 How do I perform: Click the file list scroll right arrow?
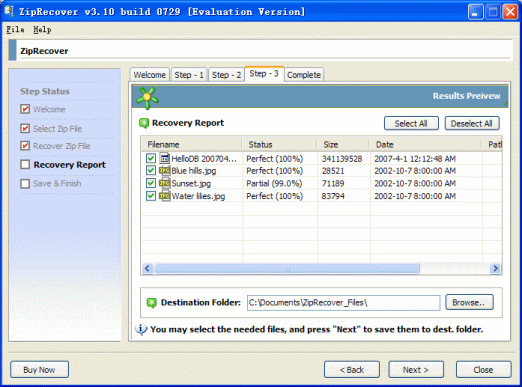(496, 268)
